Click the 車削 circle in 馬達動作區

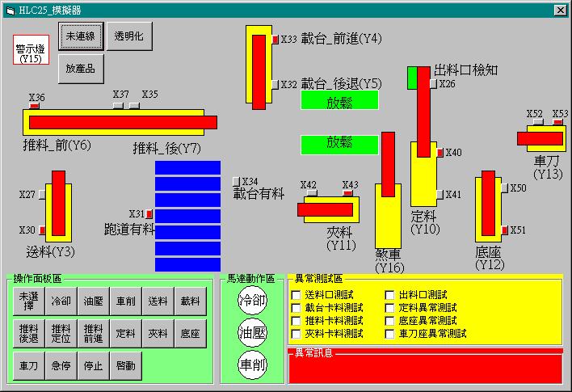point(251,365)
